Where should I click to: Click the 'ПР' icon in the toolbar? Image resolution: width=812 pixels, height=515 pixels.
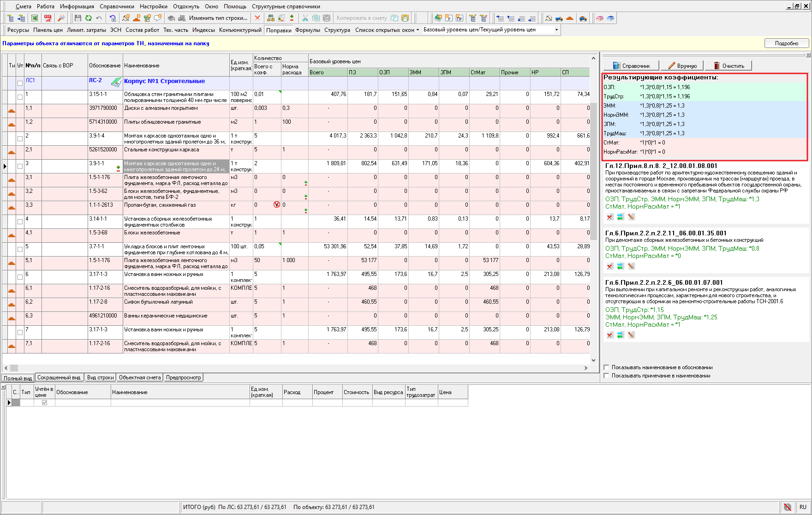pos(460,18)
